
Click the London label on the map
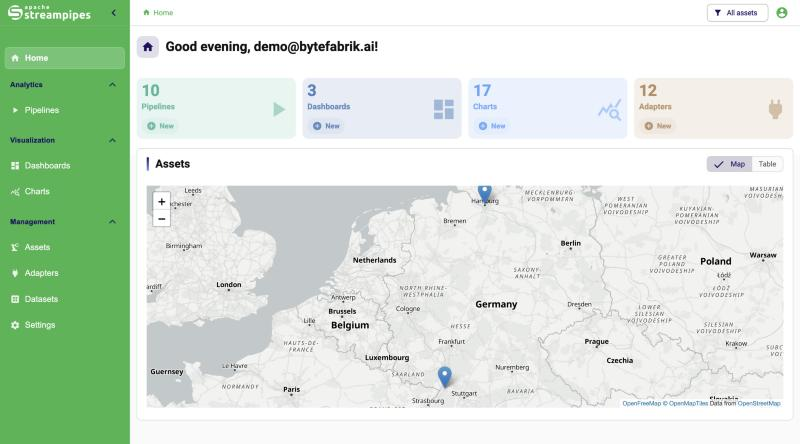point(229,285)
